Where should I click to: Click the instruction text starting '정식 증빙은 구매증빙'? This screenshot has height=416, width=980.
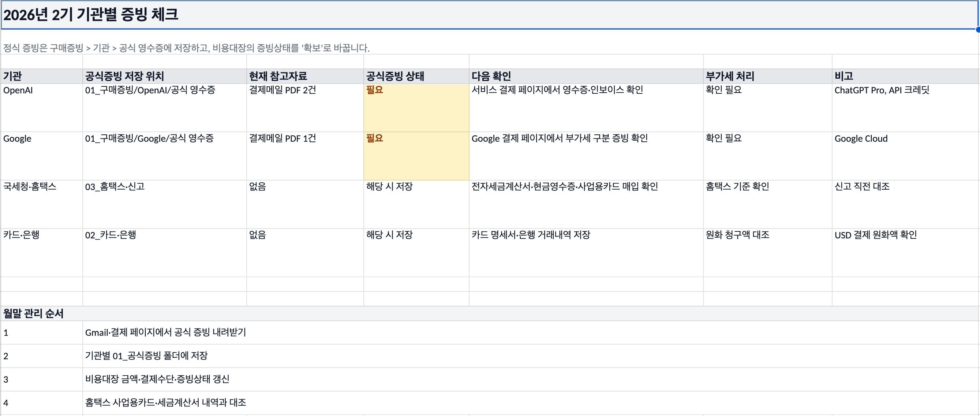pos(186,48)
